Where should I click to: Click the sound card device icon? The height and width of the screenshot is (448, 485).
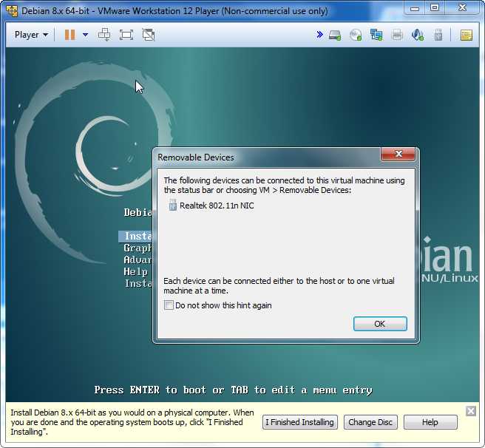(417, 35)
